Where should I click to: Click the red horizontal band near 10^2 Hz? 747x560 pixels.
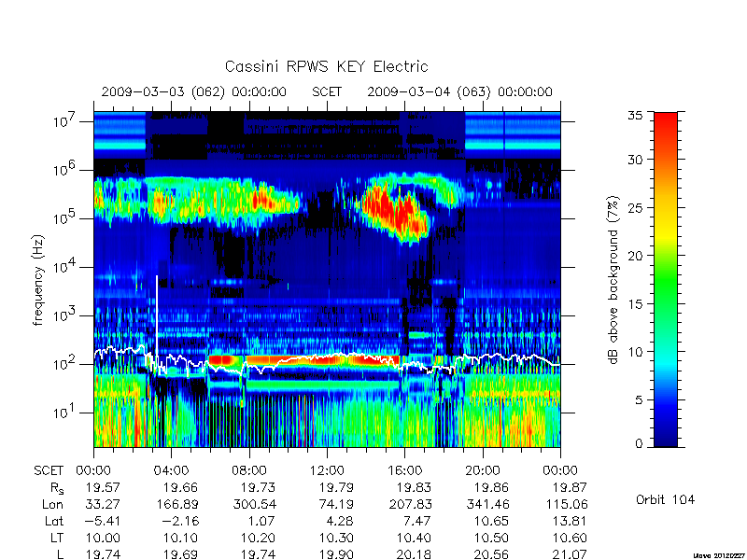click(x=305, y=360)
